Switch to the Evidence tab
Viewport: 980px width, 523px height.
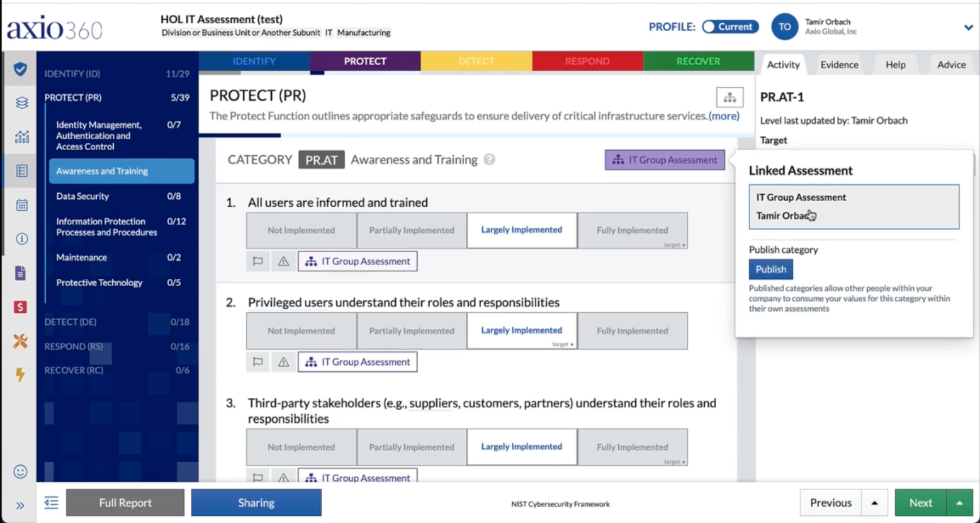click(839, 65)
